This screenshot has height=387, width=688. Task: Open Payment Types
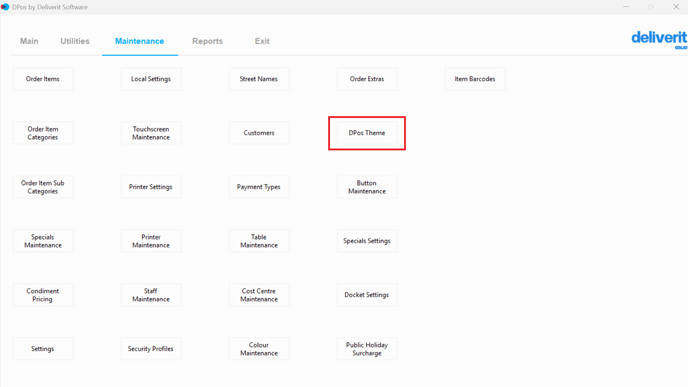[259, 187]
